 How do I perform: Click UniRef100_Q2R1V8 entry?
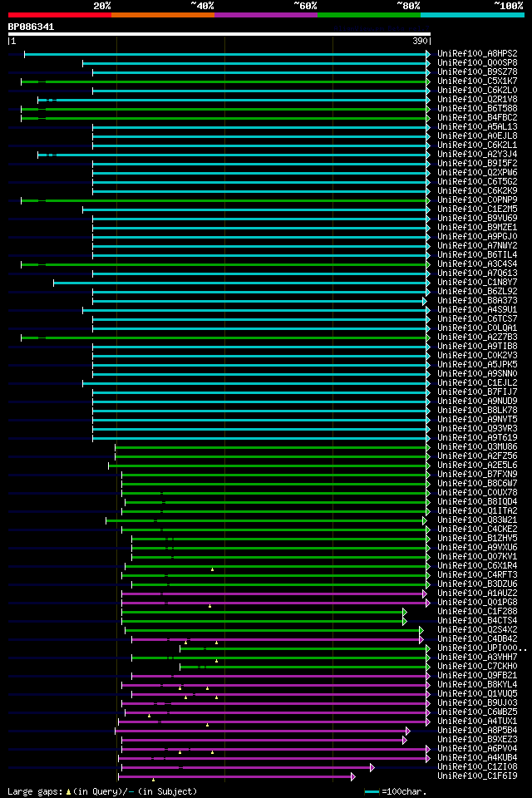(477, 99)
